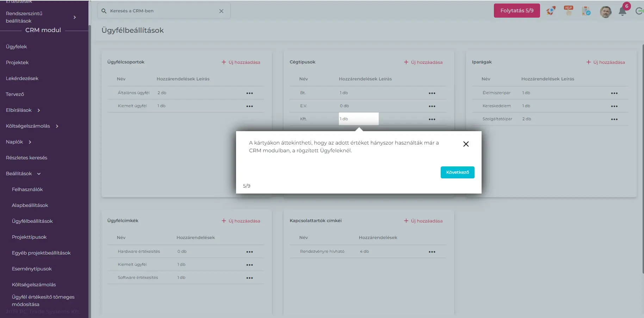Image resolution: width=644 pixels, height=318 pixels.
Task: Expand the Elbírálások submenu
Action: click(39, 110)
